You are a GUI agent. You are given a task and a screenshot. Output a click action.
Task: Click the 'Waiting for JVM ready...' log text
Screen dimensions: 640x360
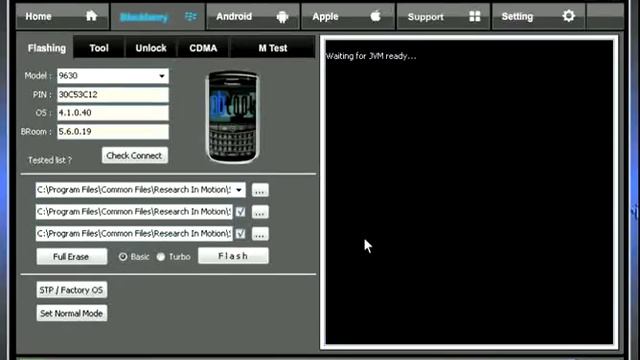point(371,56)
